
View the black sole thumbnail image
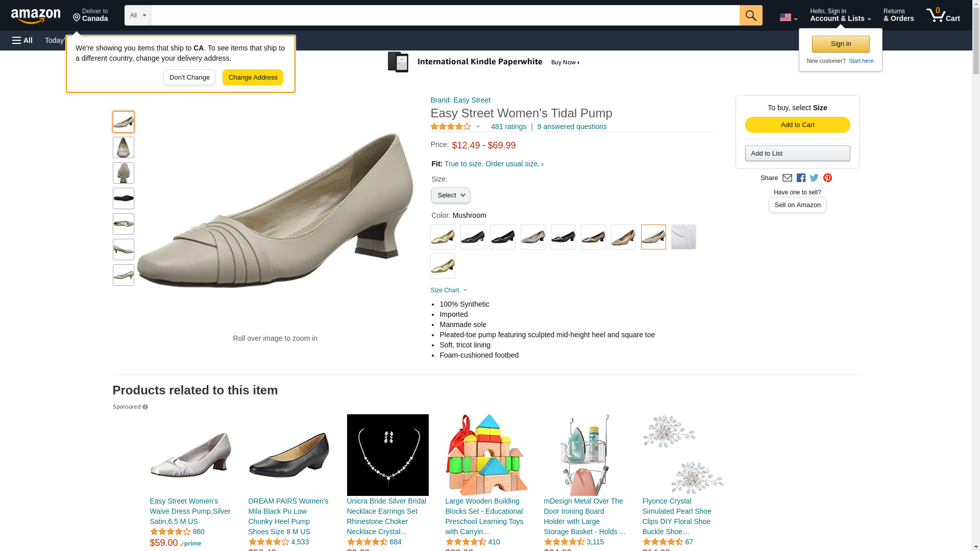point(124,198)
